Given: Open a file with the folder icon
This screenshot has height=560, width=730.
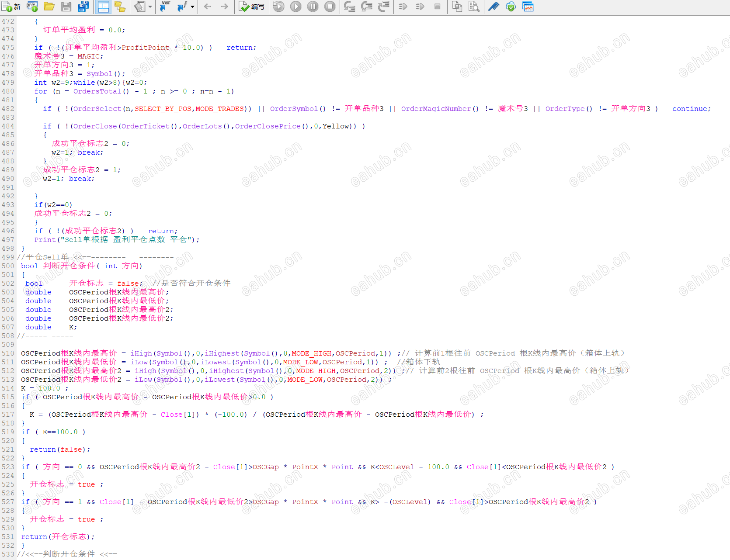Looking at the screenshot, I should coord(49,7).
